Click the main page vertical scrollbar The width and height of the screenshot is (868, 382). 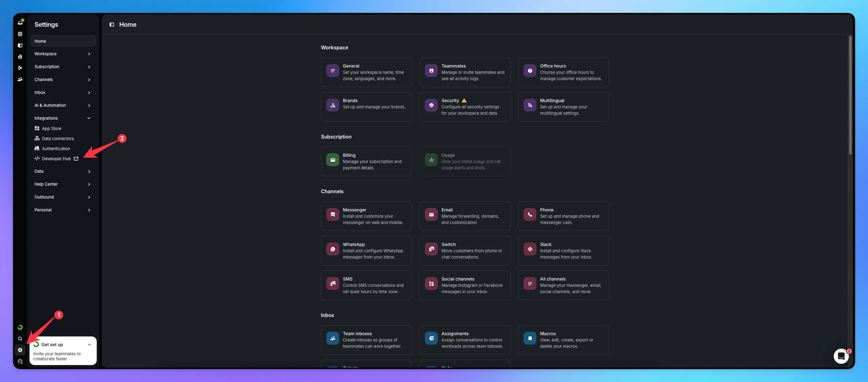(850, 95)
